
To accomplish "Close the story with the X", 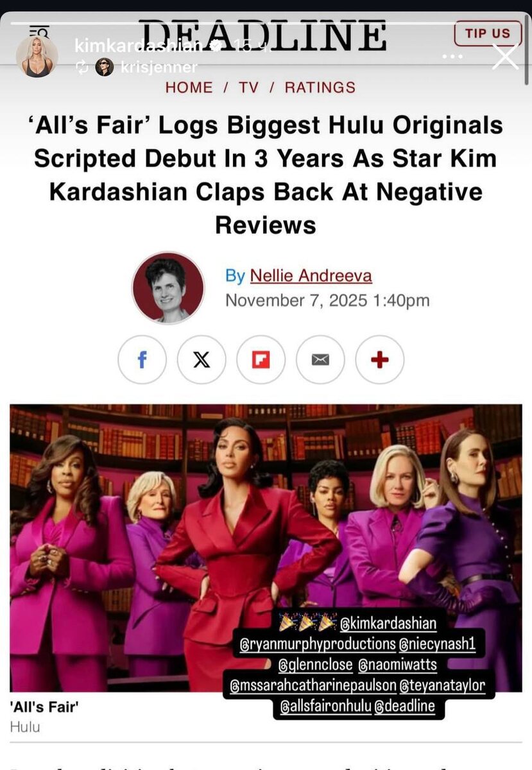I will click(x=505, y=56).
